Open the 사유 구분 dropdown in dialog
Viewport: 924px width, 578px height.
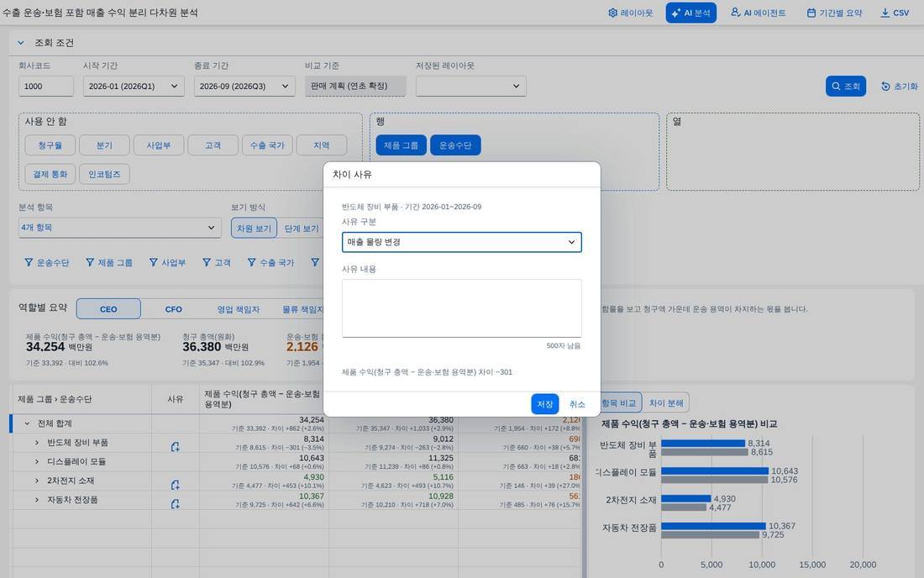(461, 242)
